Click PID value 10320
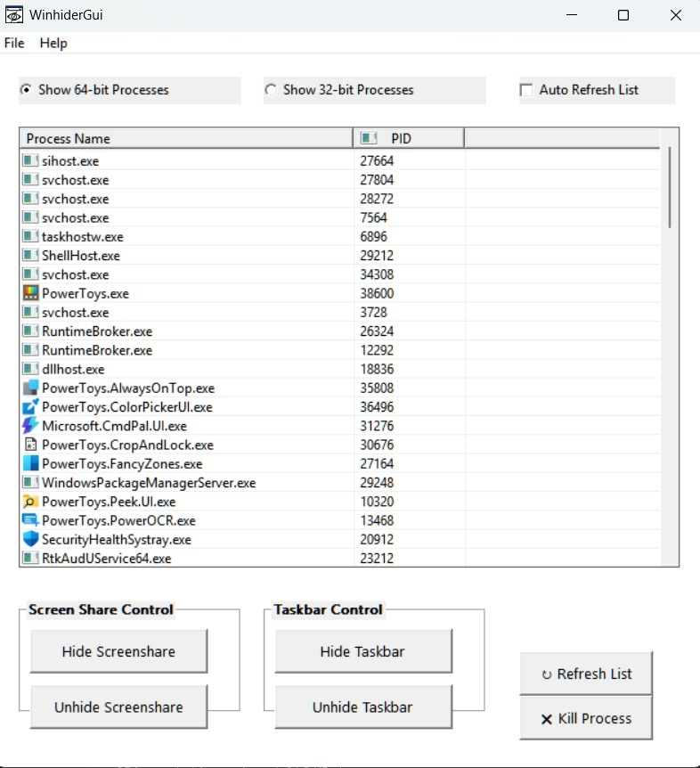The image size is (700, 768). click(377, 502)
